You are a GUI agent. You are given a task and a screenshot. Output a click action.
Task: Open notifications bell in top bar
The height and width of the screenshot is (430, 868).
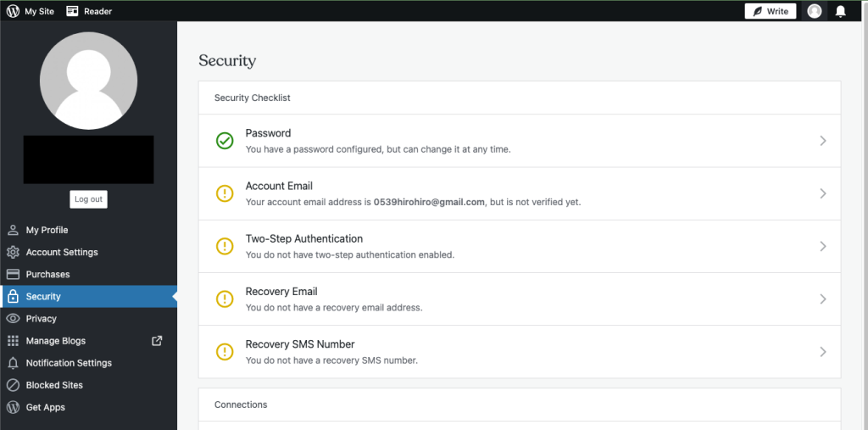click(x=840, y=11)
